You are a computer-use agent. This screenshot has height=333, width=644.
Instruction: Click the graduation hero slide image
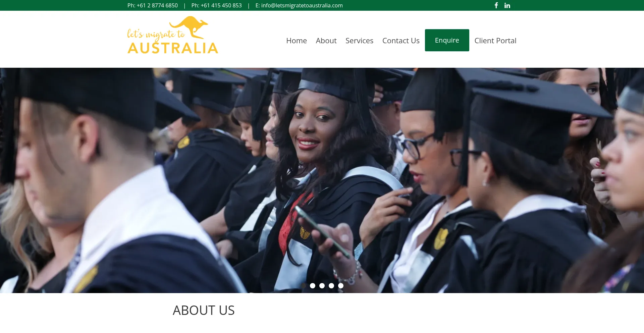[322, 180]
